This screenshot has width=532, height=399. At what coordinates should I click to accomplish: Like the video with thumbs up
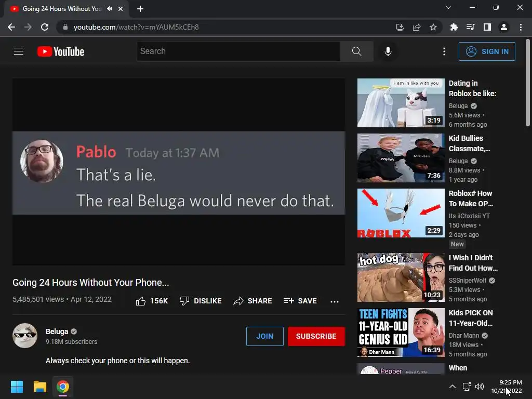pyautogui.click(x=152, y=301)
